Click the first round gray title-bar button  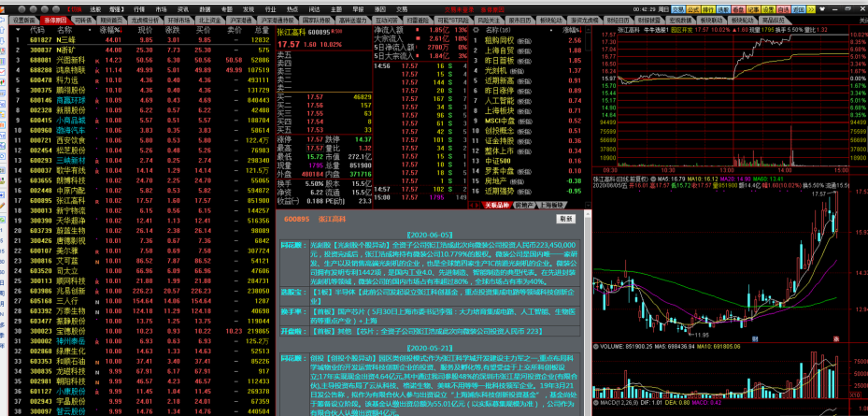[21, 9]
